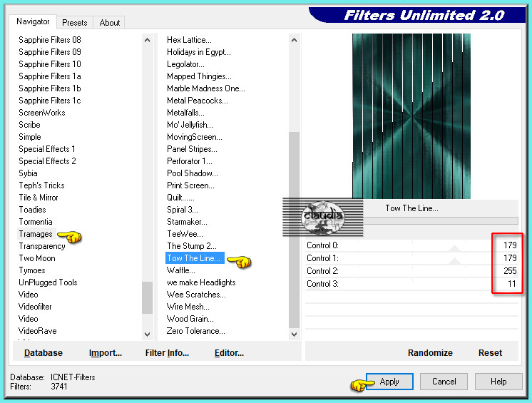Select Sapphire Filters 1b category
Screen dimensions: 532x403
tap(50, 88)
